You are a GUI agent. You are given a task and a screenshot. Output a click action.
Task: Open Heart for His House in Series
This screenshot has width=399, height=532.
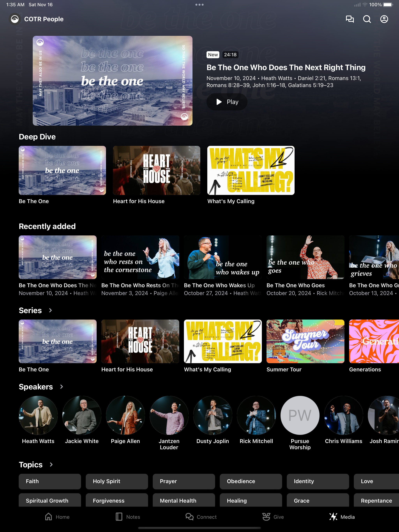point(140,341)
